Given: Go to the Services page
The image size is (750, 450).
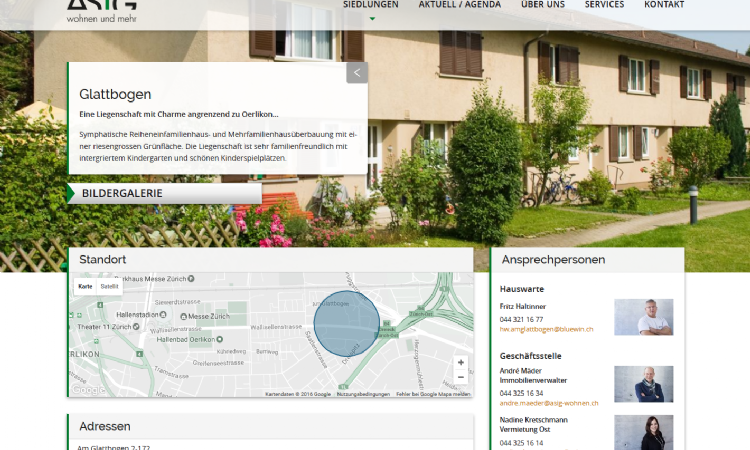Looking at the screenshot, I should coord(604,5).
